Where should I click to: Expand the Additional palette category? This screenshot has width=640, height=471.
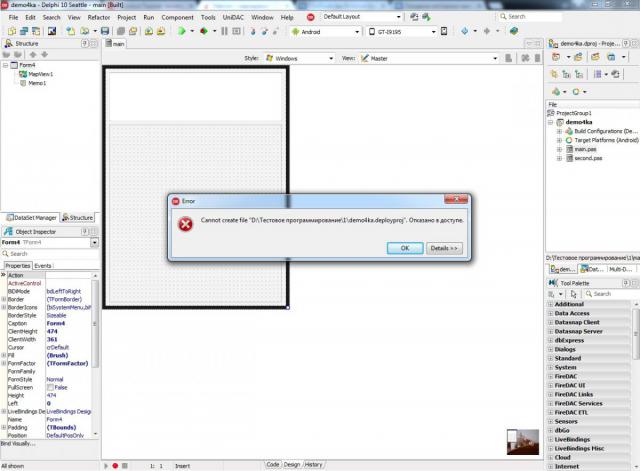click(550, 304)
